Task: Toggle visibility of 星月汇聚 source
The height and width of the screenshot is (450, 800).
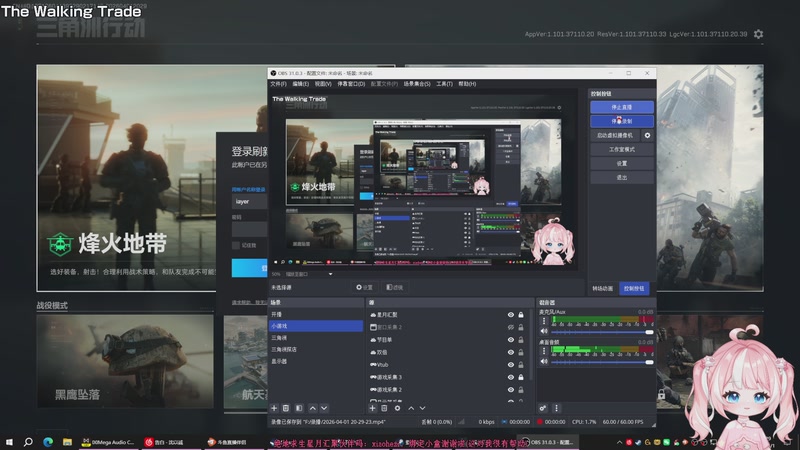Action: pyautogui.click(x=511, y=315)
